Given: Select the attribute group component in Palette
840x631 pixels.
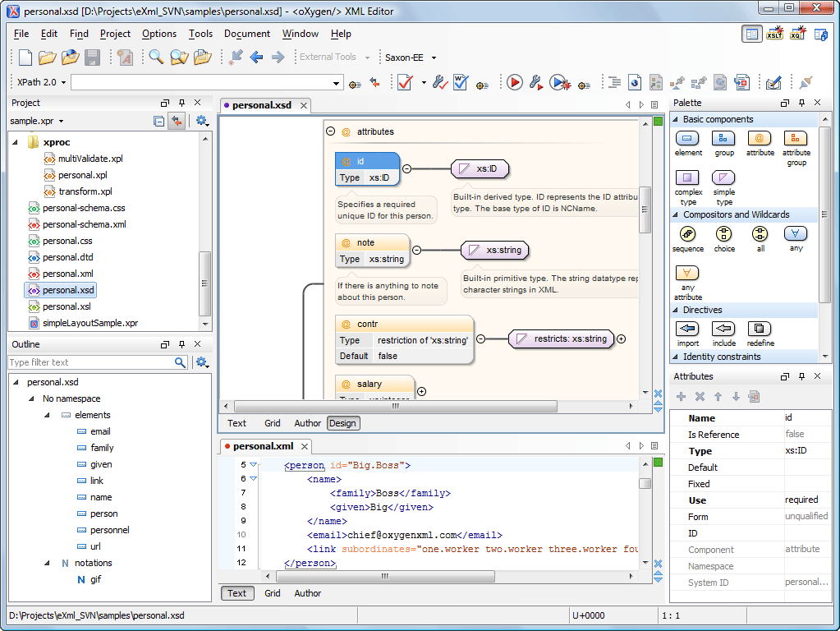Looking at the screenshot, I should 796,149.
